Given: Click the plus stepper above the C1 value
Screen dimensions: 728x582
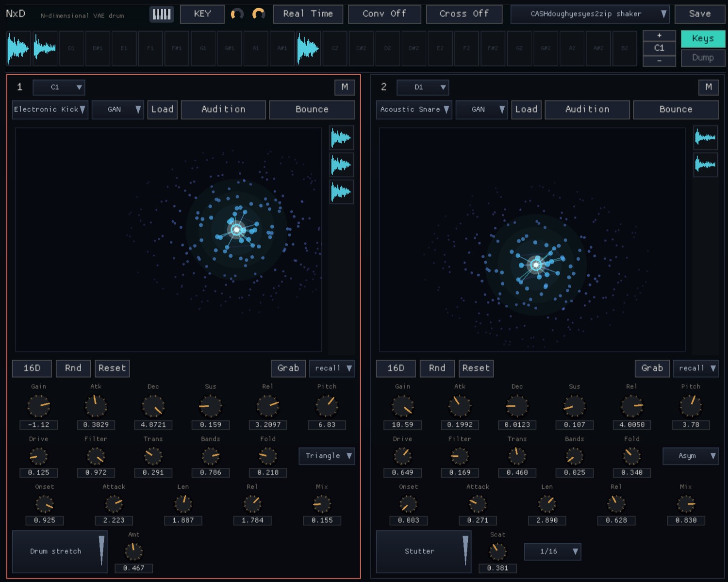Looking at the screenshot, I should 659,35.
